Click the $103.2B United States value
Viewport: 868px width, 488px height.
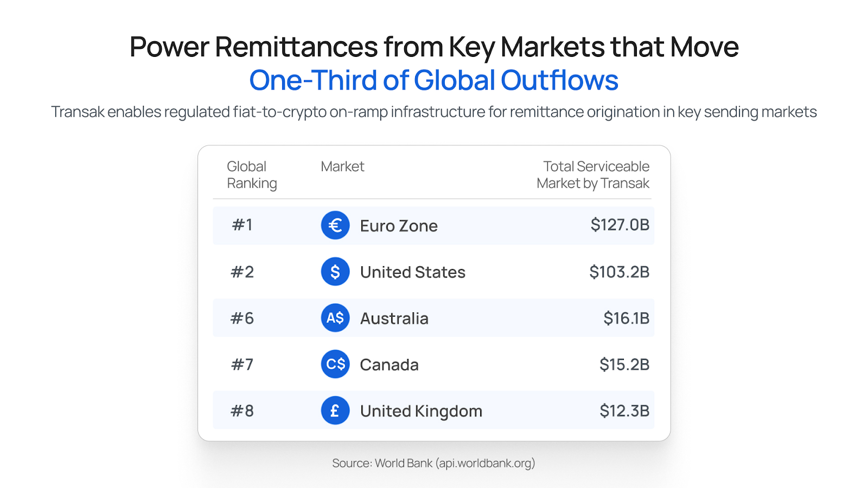619,272
